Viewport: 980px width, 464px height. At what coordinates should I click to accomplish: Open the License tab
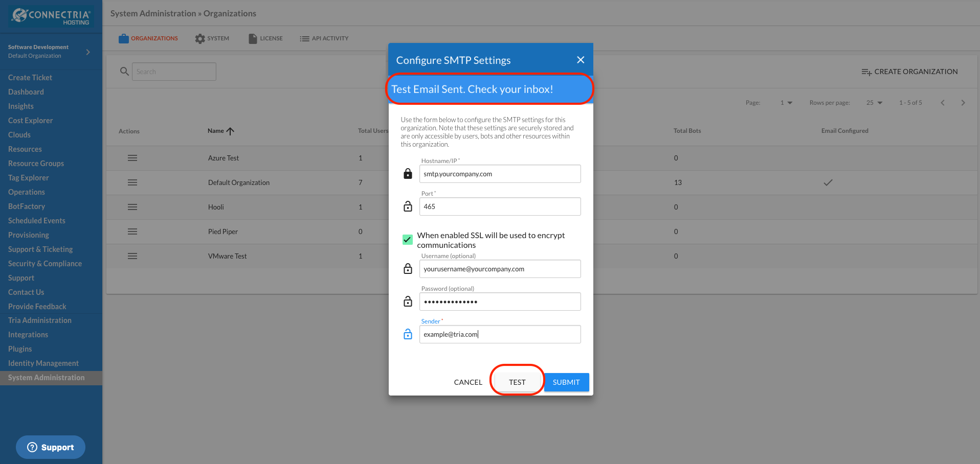(265, 38)
